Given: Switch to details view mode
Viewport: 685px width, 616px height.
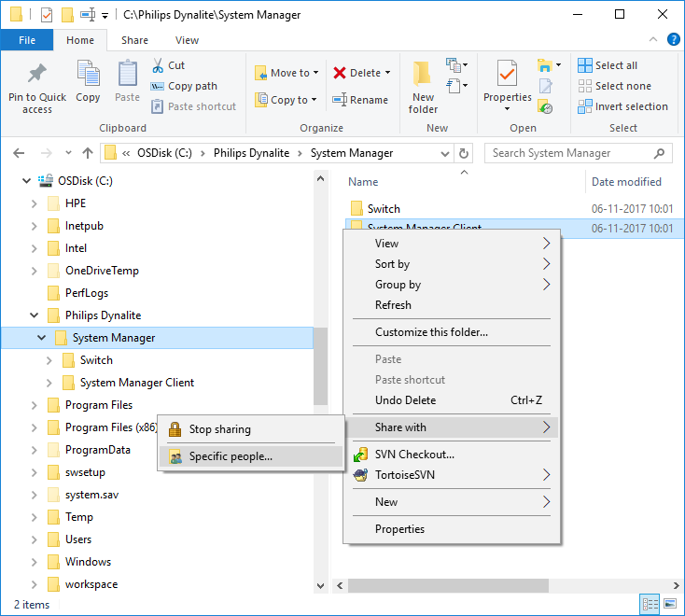Looking at the screenshot, I should (650, 605).
